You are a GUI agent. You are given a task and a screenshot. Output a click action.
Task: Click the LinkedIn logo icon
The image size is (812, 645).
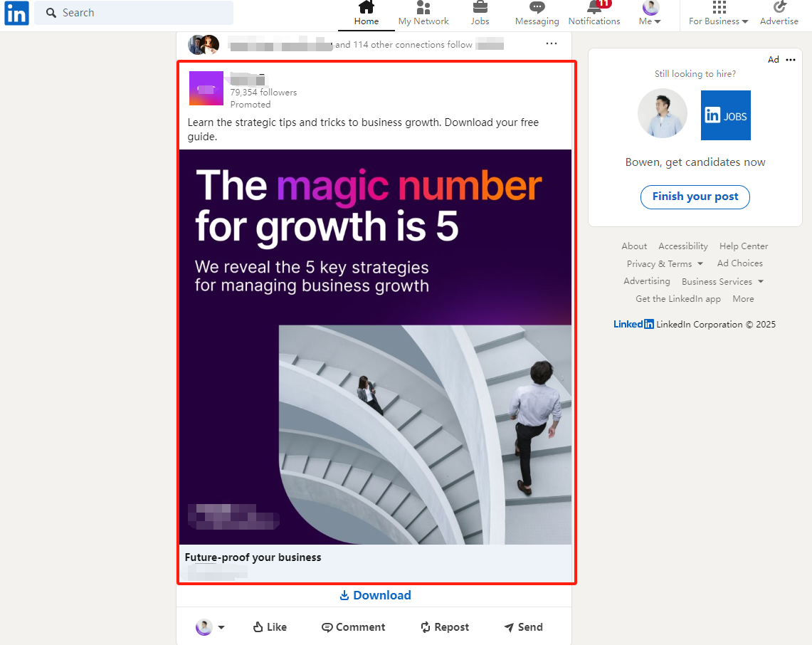16,13
